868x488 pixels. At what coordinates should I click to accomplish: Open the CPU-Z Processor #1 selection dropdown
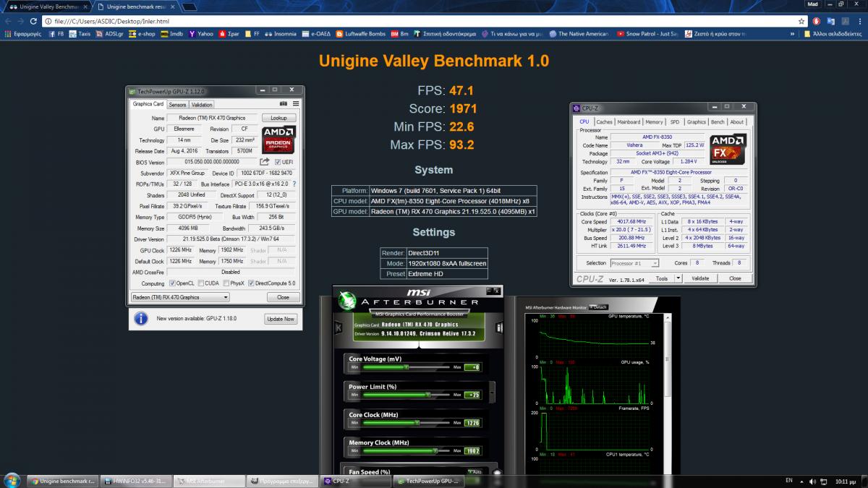634,263
